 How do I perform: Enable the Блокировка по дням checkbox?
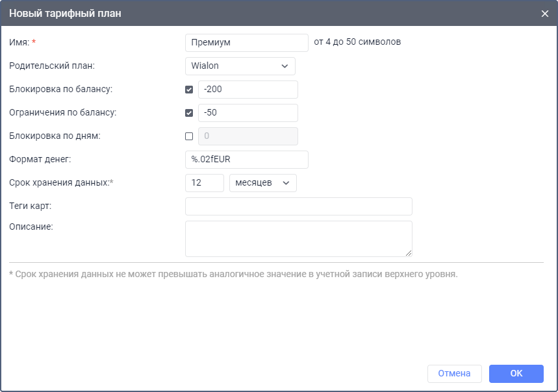click(x=189, y=136)
